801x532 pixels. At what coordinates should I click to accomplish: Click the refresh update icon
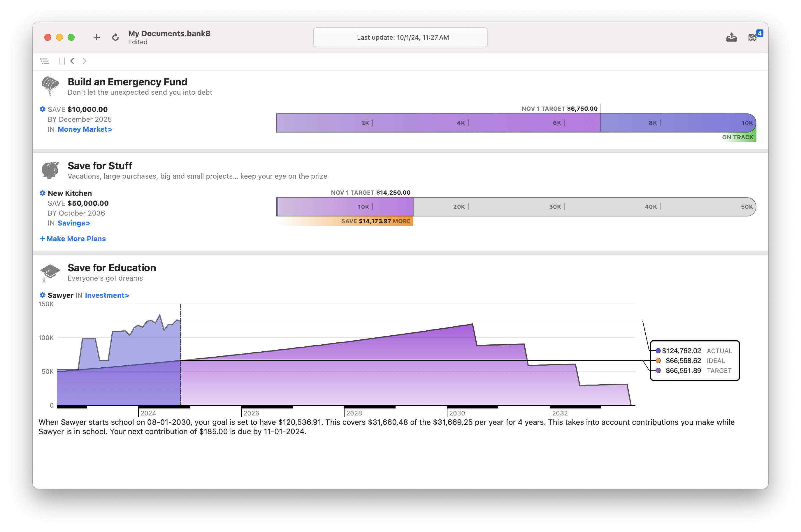115,37
